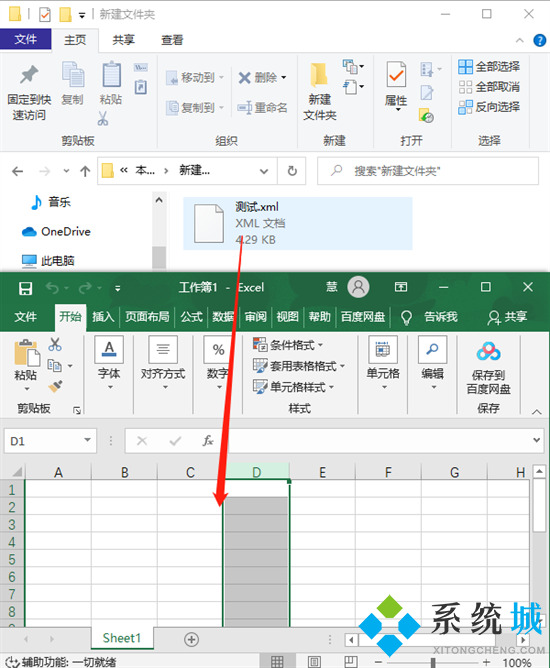The height and width of the screenshot is (668, 550).
Task: Click Select all in Explorer ribbon
Action: click(x=489, y=67)
